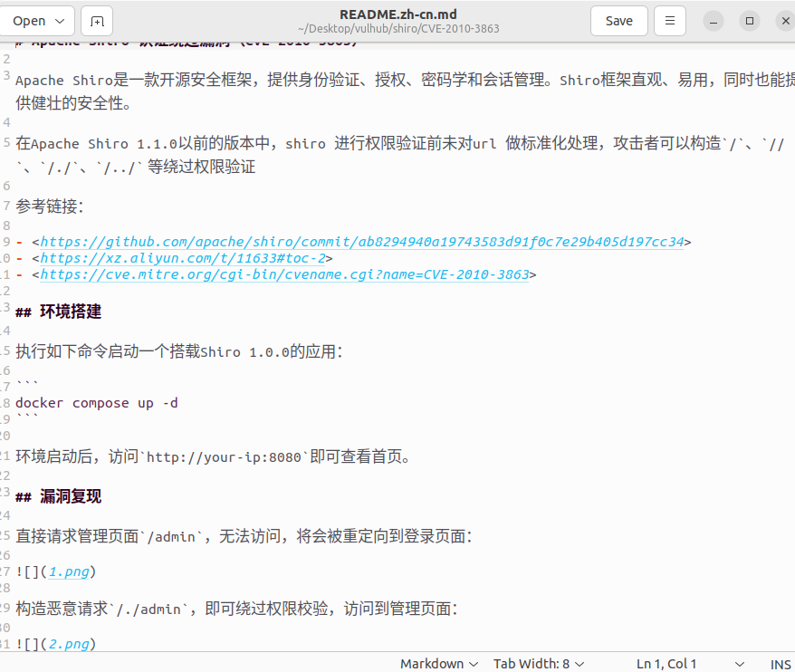Save the README.zh-cn.md file
The image size is (795, 672).
619,21
